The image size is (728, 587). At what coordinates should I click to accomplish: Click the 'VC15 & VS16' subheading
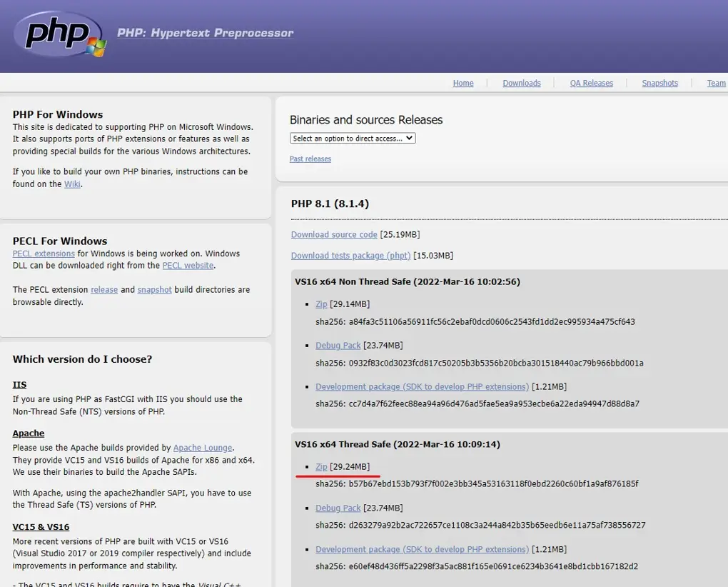tap(41, 527)
